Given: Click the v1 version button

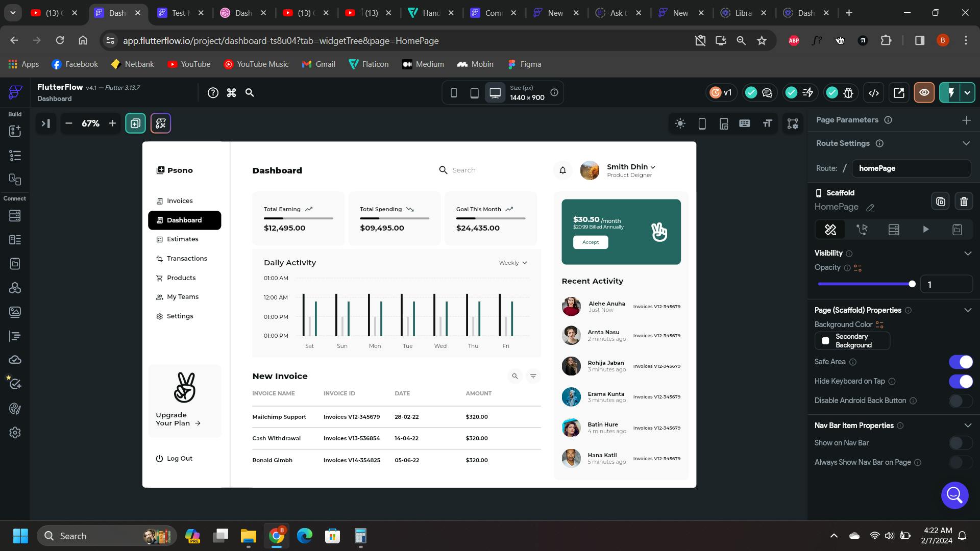Looking at the screenshot, I should [721, 93].
